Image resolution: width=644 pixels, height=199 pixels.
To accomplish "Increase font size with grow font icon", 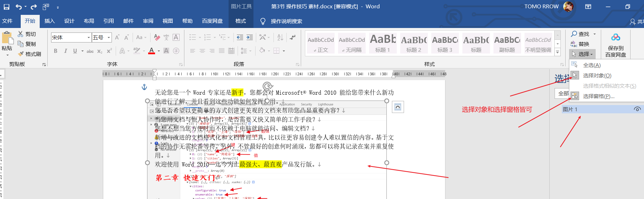I will [x=117, y=37].
